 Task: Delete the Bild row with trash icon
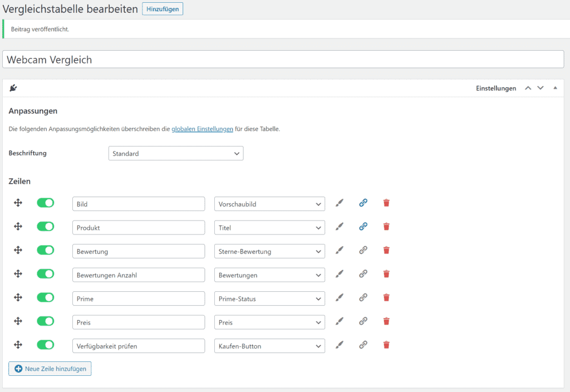pyautogui.click(x=386, y=203)
